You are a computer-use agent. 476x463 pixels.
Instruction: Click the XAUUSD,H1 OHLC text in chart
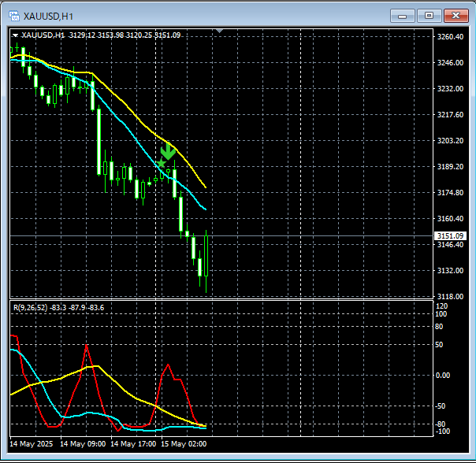101,35
